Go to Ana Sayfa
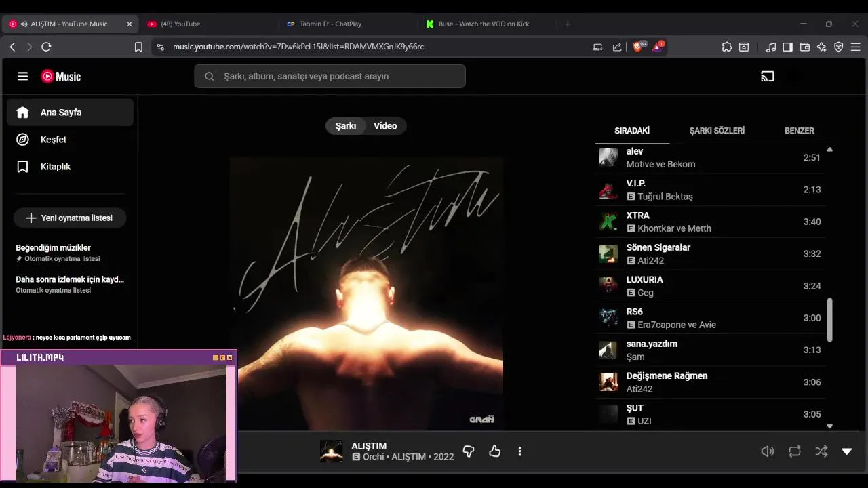The image size is (868, 488). click(x=70, y=113)
